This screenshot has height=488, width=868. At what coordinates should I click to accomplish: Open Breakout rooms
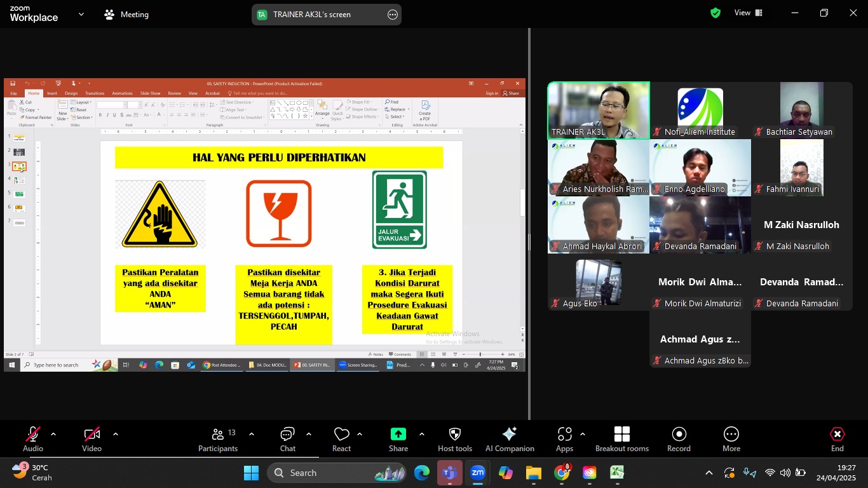click(x=621, y=439)
